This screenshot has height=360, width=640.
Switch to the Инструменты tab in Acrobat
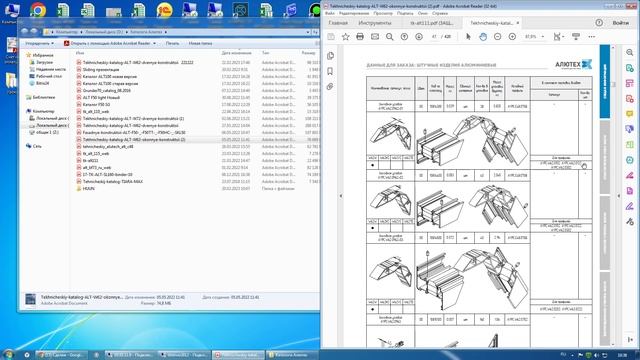click(x=374, y=23)
